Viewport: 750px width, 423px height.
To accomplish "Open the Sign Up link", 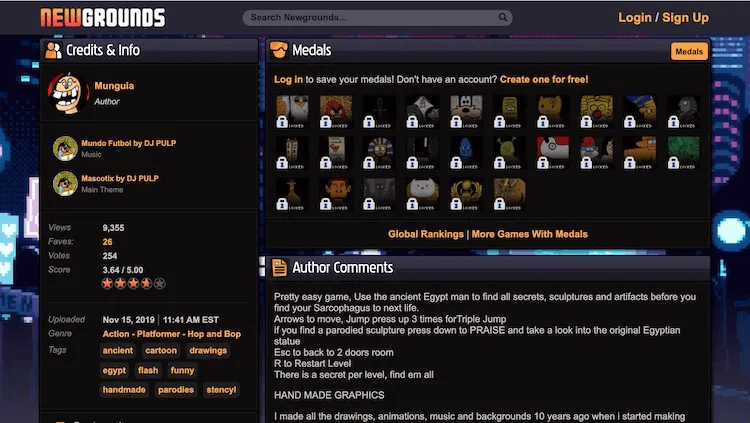I will 685,18.
